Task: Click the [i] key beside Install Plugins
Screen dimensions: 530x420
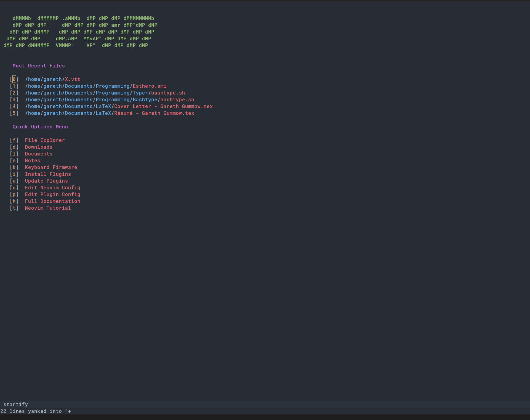Action: pyautogui.click(x=14, y=174)
